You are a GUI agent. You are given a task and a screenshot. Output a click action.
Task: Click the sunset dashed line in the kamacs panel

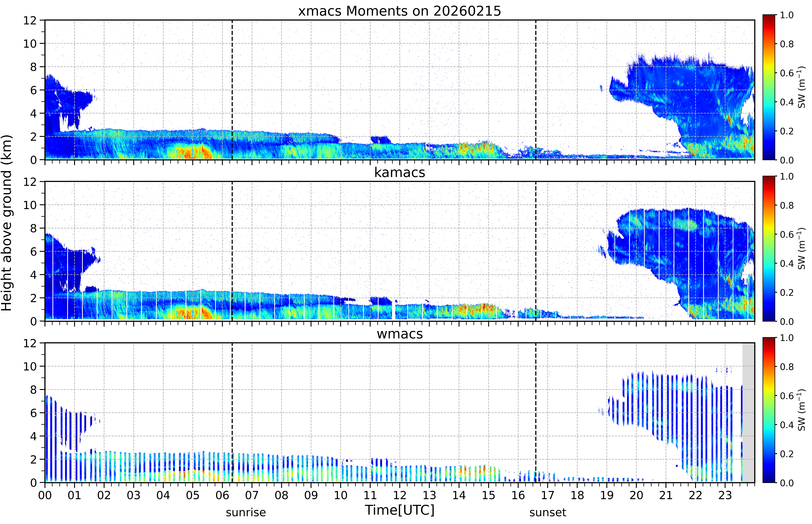tap(536, 251)
